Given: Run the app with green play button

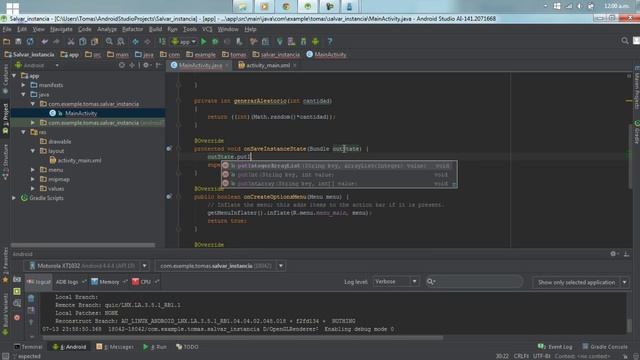Looking at the screenshot, I should 204,41.
